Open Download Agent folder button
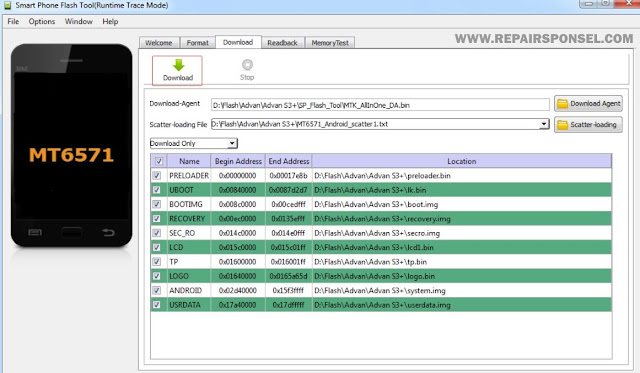Screen dimensions: 640x373 [x=588, y=104]
